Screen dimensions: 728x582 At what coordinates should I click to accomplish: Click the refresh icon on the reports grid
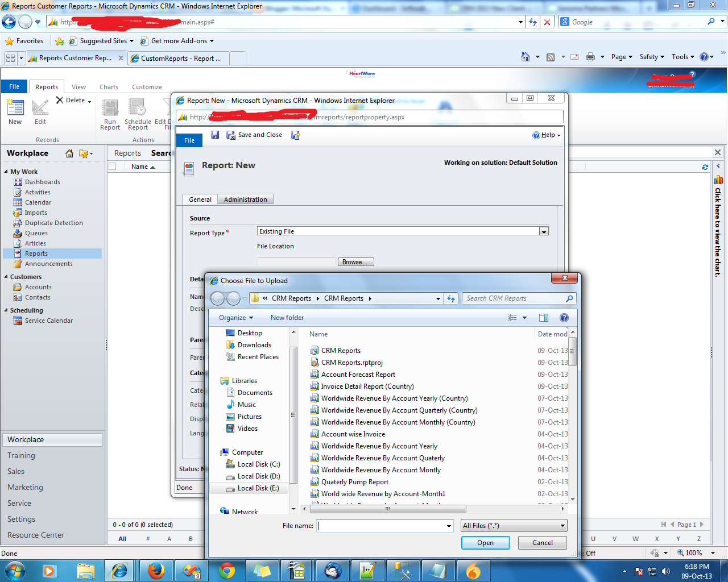tap(705, 167)
